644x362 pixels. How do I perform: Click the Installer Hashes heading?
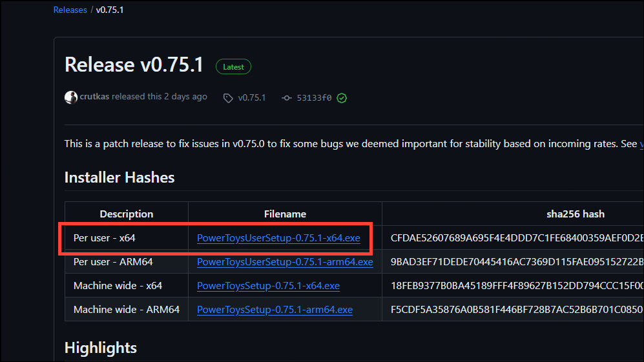(x=119, y=177)
